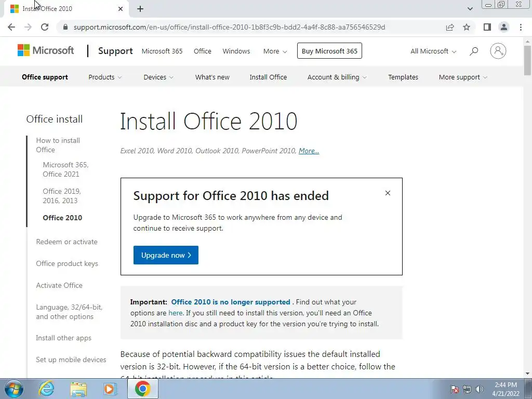This screenshot has height=399, width=532.
Task: Click the Buy Microsoft 365 button
Action: 329,51
